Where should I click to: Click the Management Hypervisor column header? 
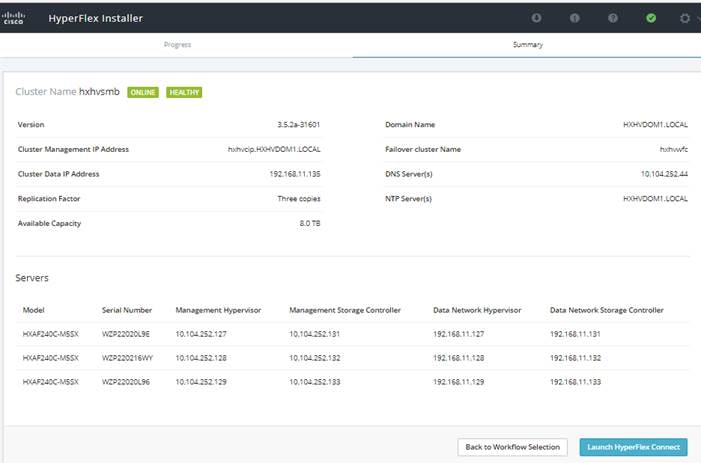click(218, 310)
